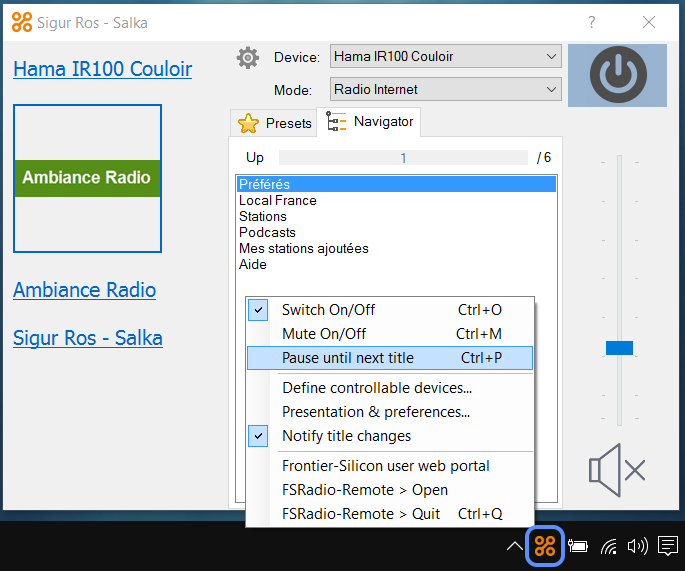The image size is (685, 571).
Task: Open Define controllable devices...
Action: pyautogui.click(x=390, y=388)
